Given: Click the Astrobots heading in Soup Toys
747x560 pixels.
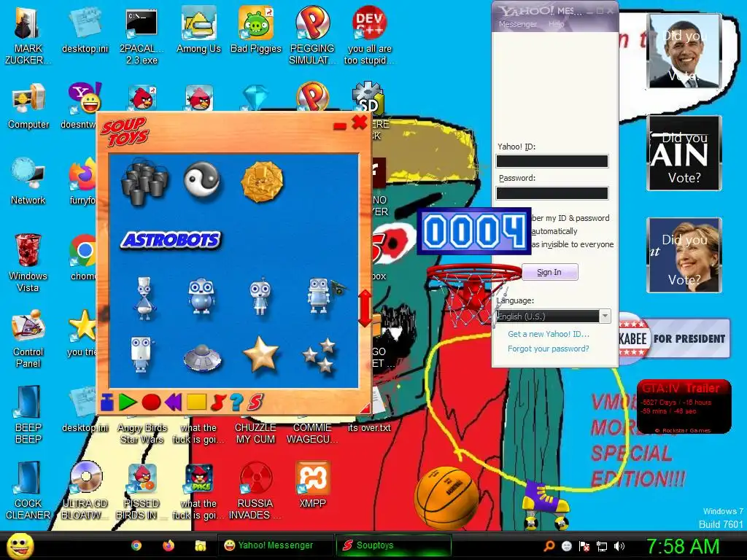Looking at the screenshot, I should tap(171, 240).
